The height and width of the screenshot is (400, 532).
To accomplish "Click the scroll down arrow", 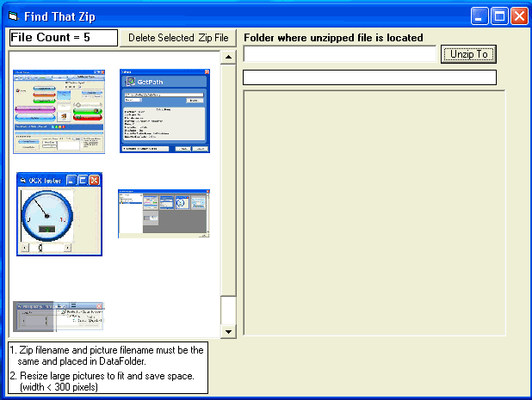I will 228,331.
